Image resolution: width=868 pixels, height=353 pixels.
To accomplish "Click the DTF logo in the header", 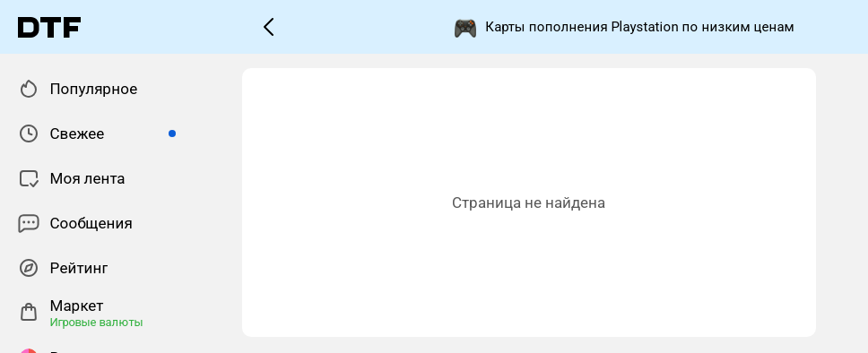I will 49,27.
